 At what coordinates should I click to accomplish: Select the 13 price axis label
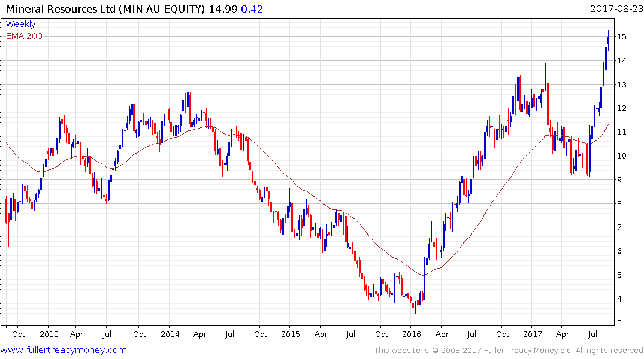622,84
